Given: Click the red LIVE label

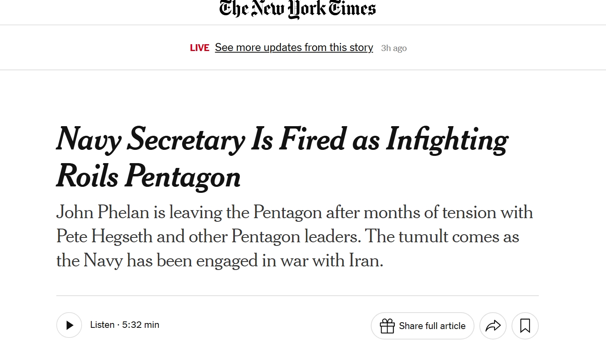Looking at the screenshot, I should pyautogui.click(x=199, y=48).
